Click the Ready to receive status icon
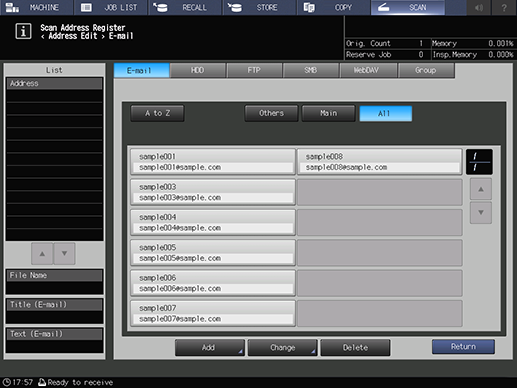Image resolution: width=517 pixels, height=388 pixels. coord(42,382)
